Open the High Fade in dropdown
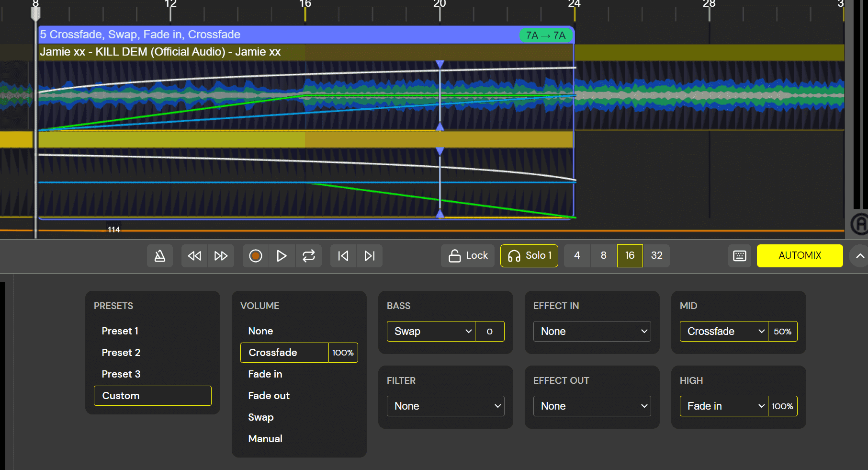The height and width of the screenshot is (470, 868). pyautogui.click(x=724, y=406)
